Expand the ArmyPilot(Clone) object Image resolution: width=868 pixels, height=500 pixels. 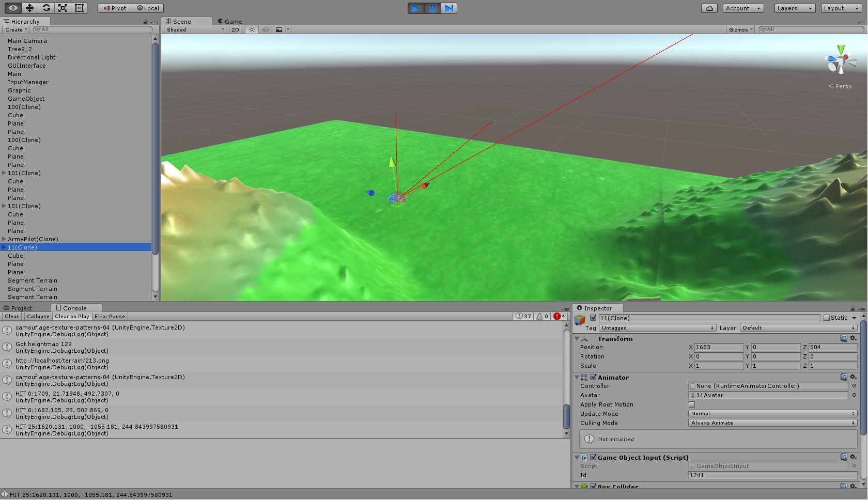point(4,239)
